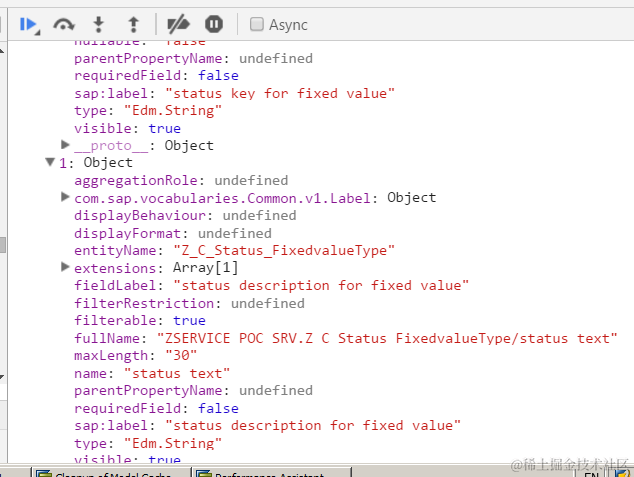This screenshot has height=477, width=634.
Task: Select parentPropertyName: undefined below status text
Action: click(x=193, y=390)
